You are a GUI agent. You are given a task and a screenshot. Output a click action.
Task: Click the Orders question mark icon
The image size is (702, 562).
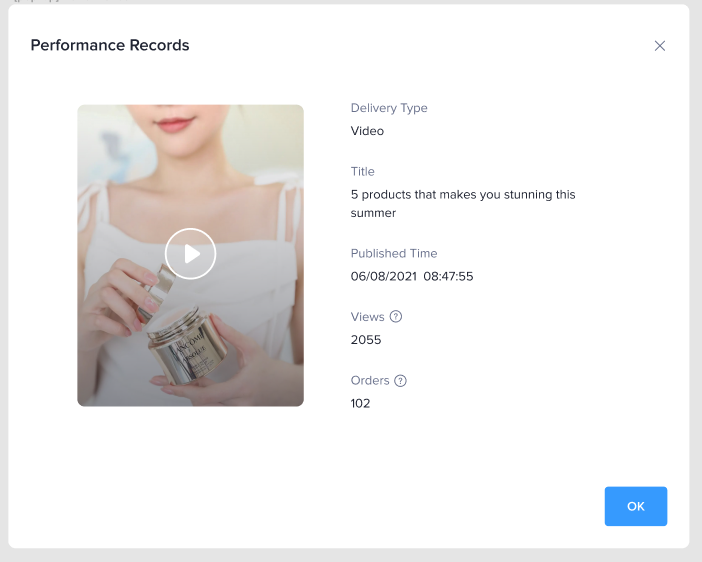click(400, 381)
